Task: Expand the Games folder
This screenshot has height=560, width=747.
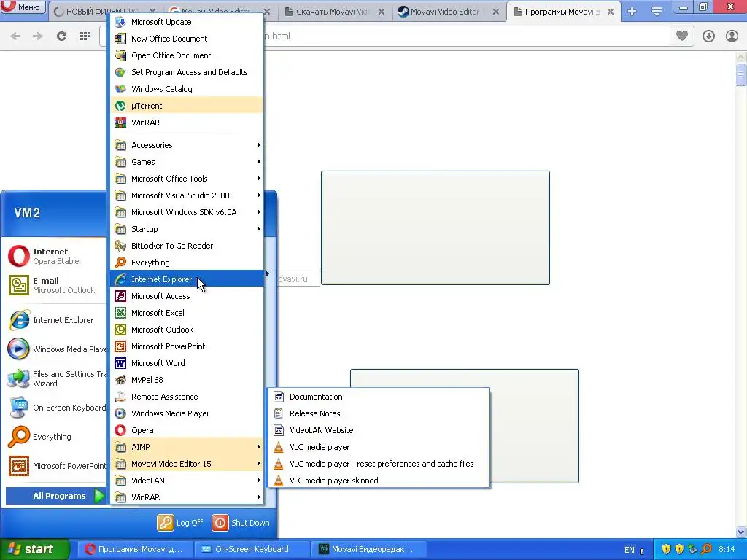Action: [x=187, y=162]
